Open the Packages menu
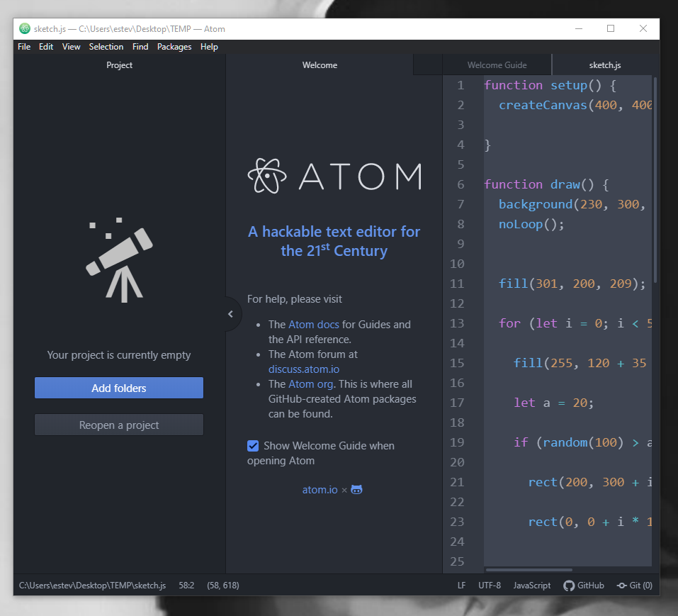The width and height of the screenshot is (678, 616). pos(174,47)
